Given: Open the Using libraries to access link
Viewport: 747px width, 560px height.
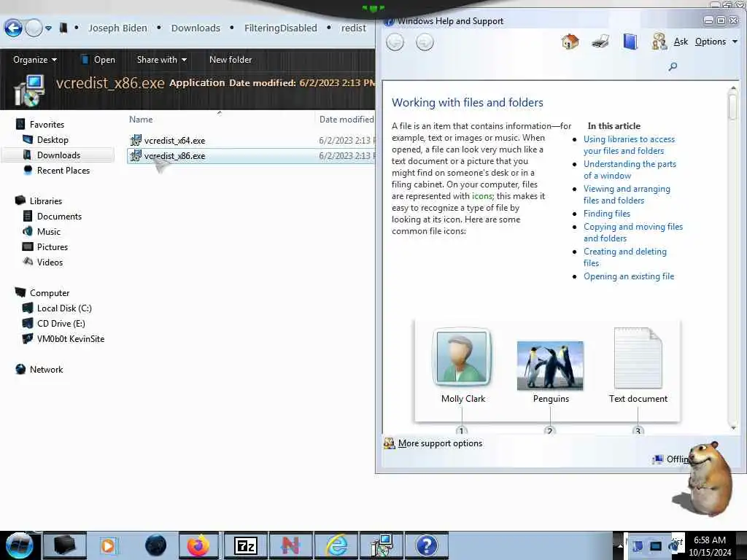Looking at the screenshot, I should tap(630, 145).
